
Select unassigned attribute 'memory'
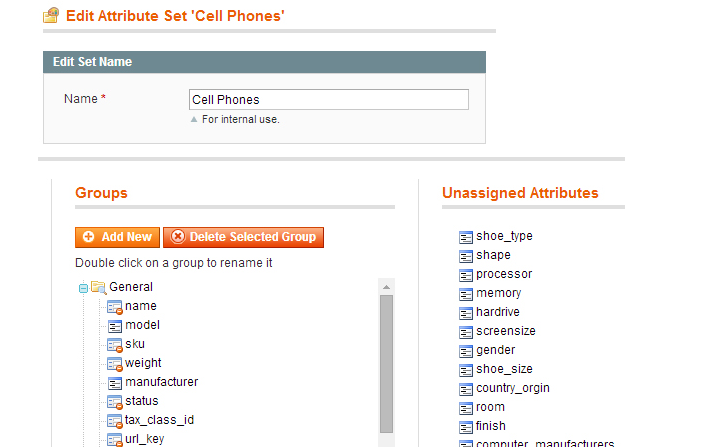click(498, 293)
